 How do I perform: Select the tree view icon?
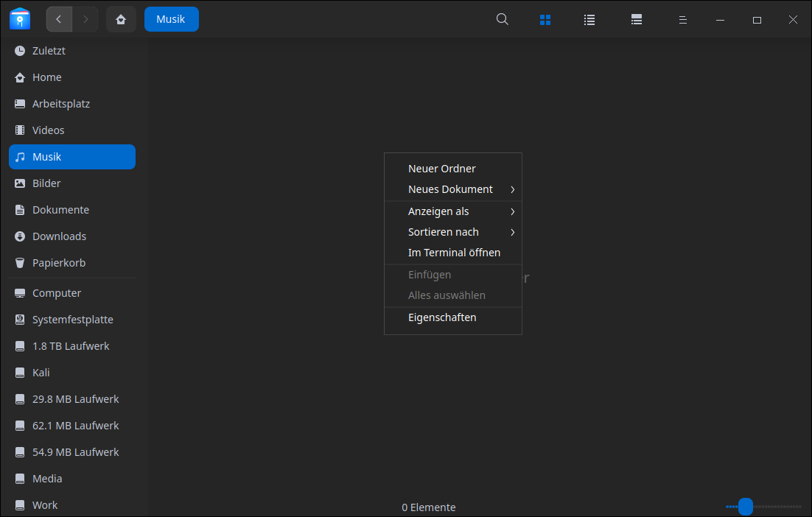636,19
